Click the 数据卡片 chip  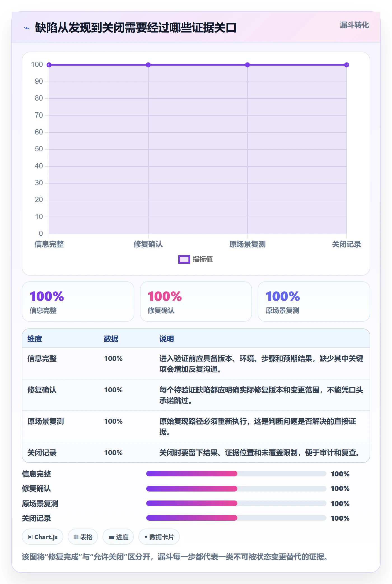159,537
